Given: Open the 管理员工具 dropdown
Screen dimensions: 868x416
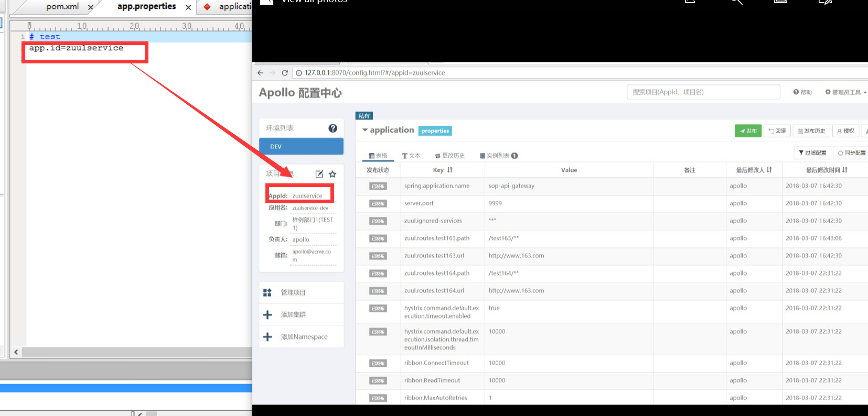Looking at the screenshot, I should pos(845,92).
